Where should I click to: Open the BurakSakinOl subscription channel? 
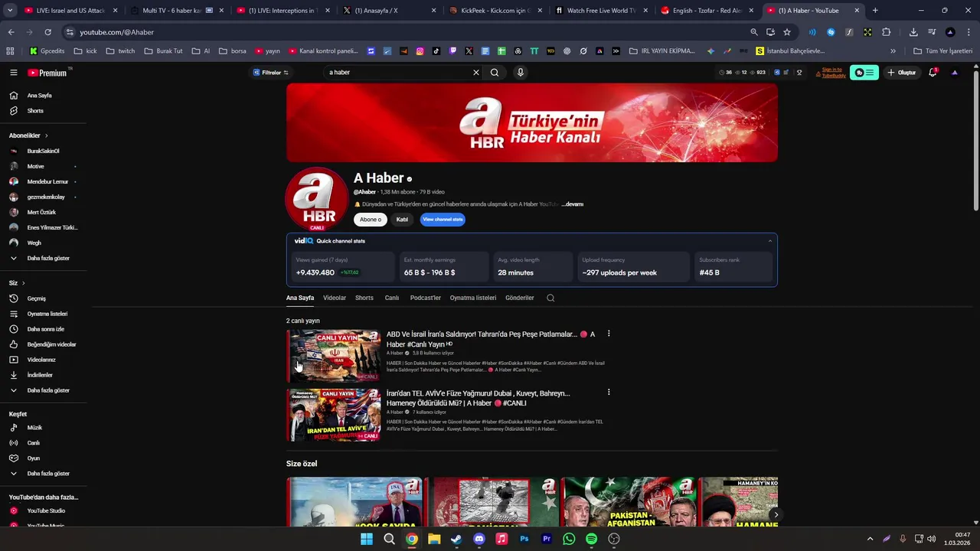(x=44, y=151)
